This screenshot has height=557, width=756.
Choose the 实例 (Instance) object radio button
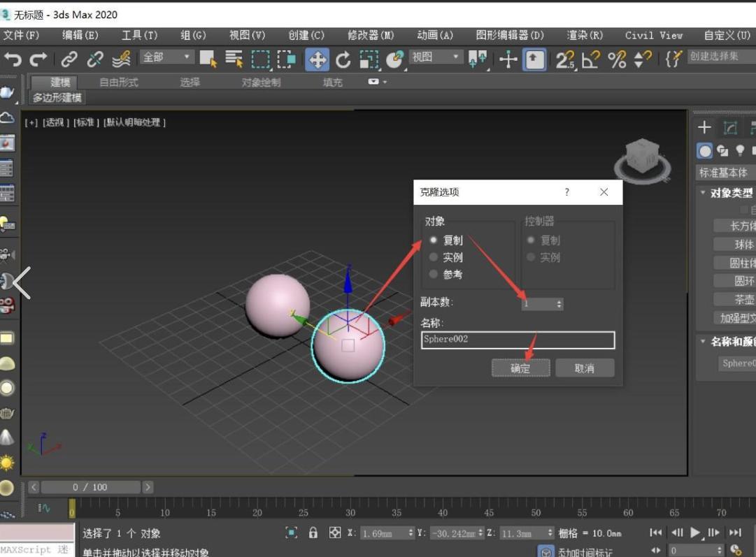[434, 257]
